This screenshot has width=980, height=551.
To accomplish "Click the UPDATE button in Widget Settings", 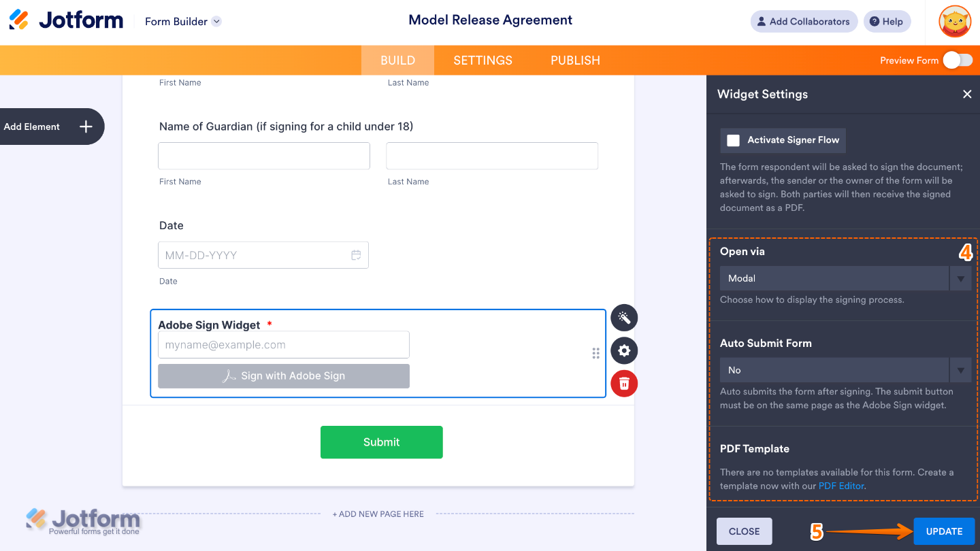I will tap(944, 531).
